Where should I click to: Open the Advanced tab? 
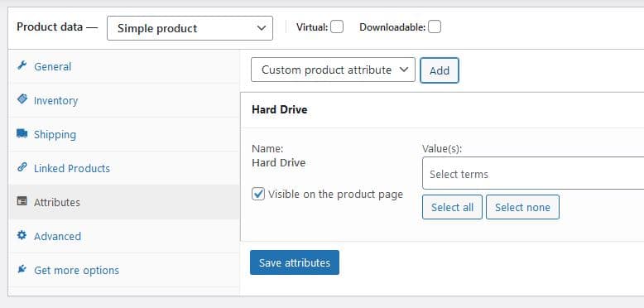[x=123, y=236]
